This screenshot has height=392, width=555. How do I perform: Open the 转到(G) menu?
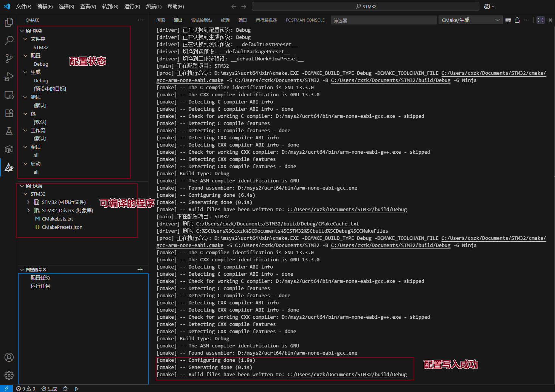[110, 6]
